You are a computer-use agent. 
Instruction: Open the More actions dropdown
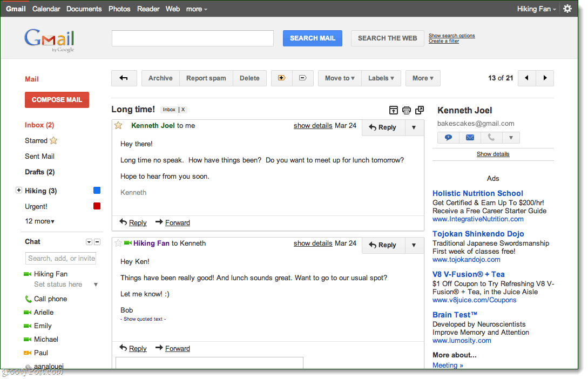(423, 78)
